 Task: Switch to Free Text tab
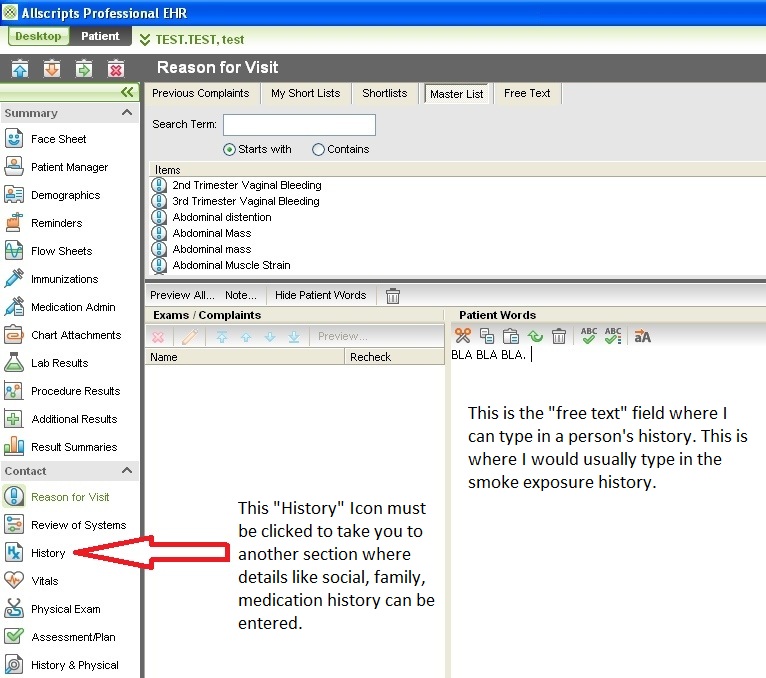[527, 93]
